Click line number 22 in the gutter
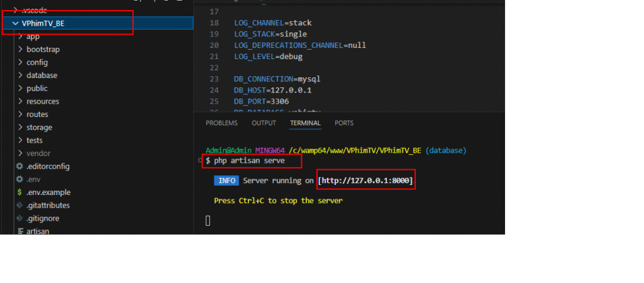Image resolution: width=644 pixels, height=283 pixels. pos(214,68)
